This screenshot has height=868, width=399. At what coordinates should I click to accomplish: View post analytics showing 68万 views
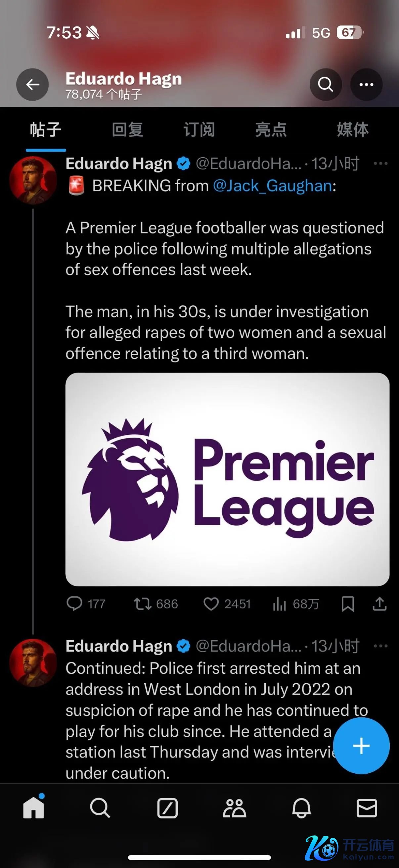click(x=280, y=604)
